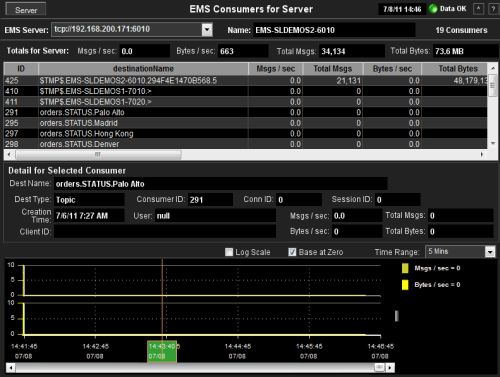Click the legend panel grip handle
The image size is (500, 377).
pyautogui.click(x=397, y=316)
